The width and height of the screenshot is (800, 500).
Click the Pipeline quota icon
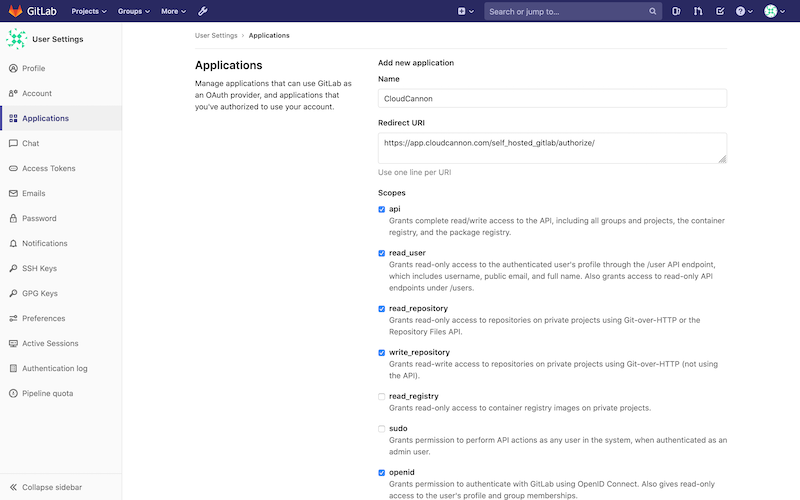pos(13,393)
